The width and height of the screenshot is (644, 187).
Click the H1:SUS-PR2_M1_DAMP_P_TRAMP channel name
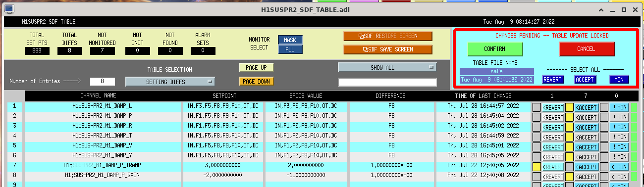tap(102, 165)
